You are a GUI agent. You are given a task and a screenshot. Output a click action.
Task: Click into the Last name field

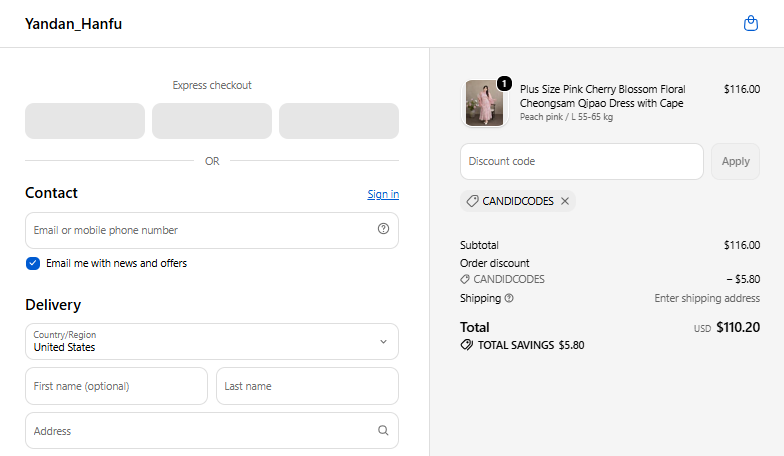[x=308, y=386]
